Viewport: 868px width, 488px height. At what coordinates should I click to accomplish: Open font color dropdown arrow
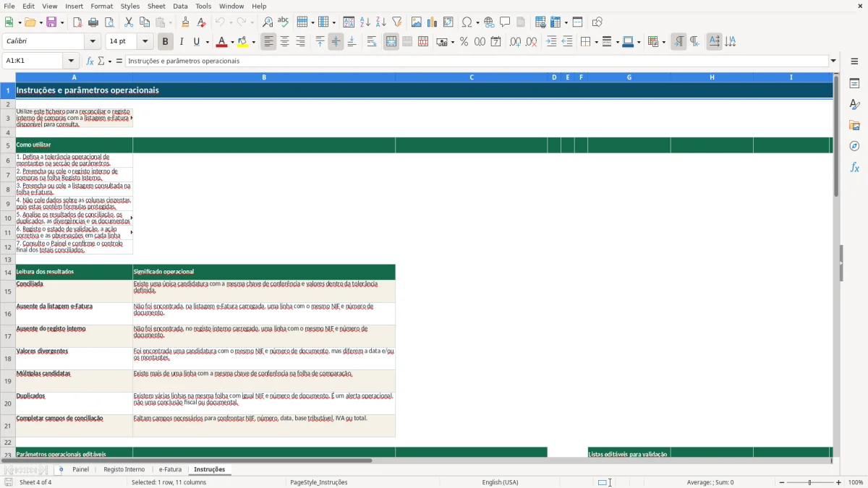pyautogui.click(x=233, y=42)
